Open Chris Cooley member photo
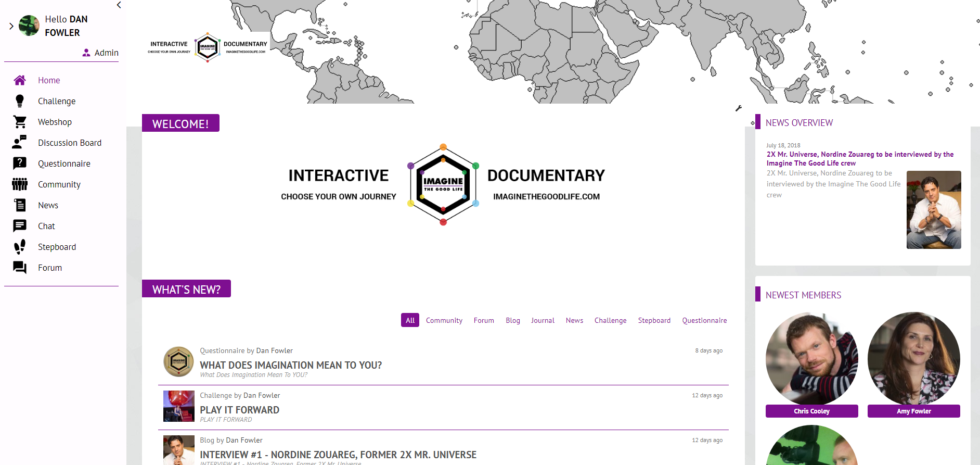 [x=811, y=358]
